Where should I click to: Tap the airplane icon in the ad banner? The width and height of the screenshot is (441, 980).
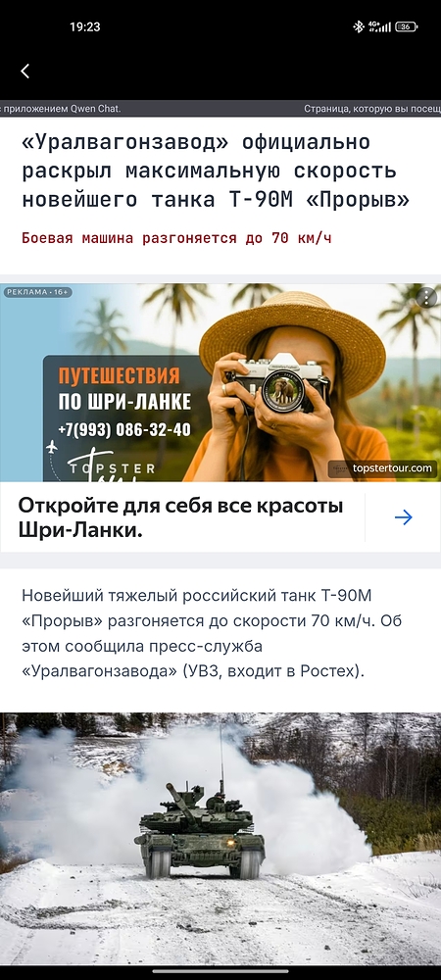pyautogui.click(x=52, y=447)
